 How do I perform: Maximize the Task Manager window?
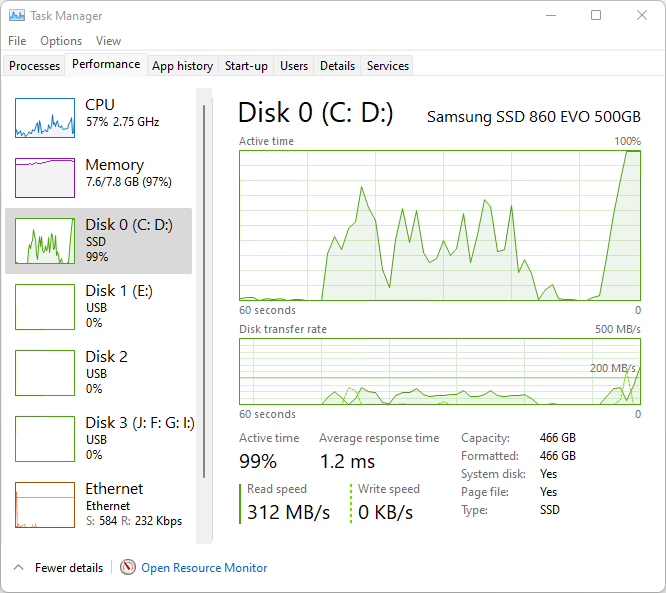[x=596, y=15]
